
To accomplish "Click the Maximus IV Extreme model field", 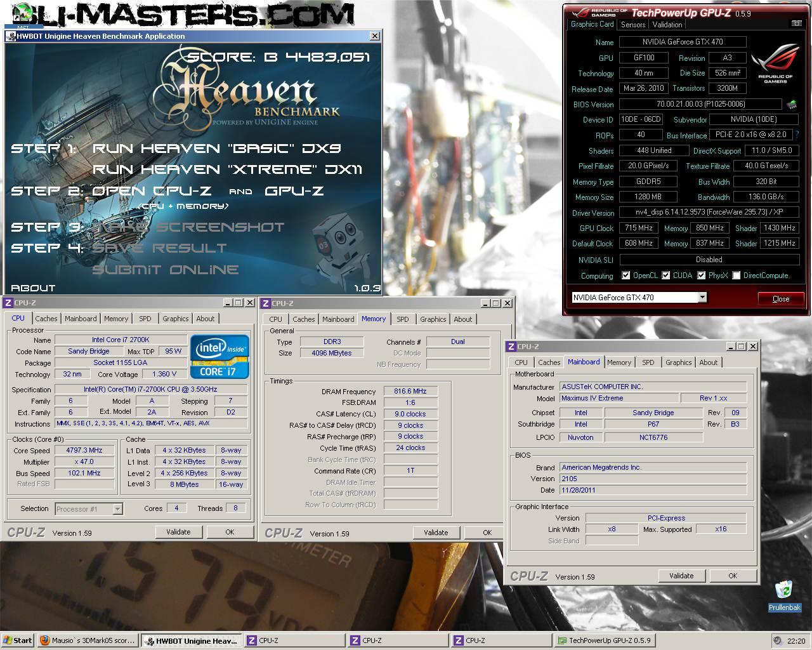I will (619, 398).
